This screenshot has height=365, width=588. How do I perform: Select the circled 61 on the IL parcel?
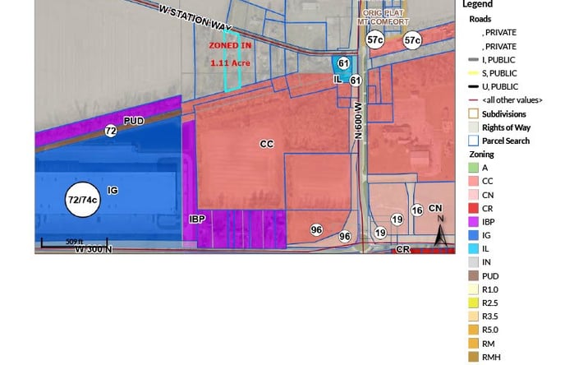click(343, 63)
